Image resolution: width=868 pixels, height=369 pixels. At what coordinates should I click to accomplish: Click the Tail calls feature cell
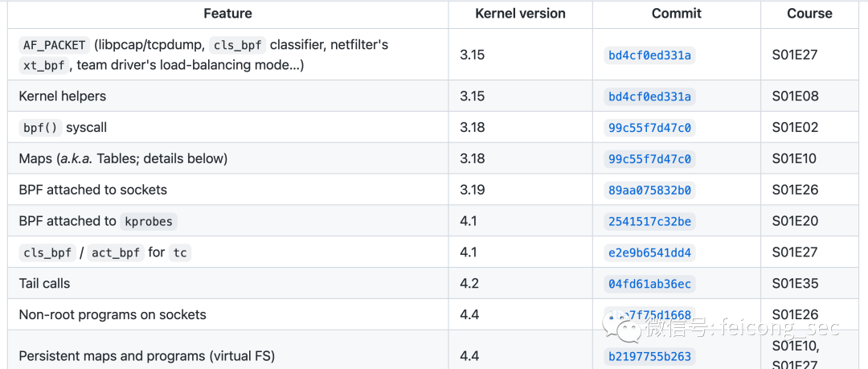[44, 284]
